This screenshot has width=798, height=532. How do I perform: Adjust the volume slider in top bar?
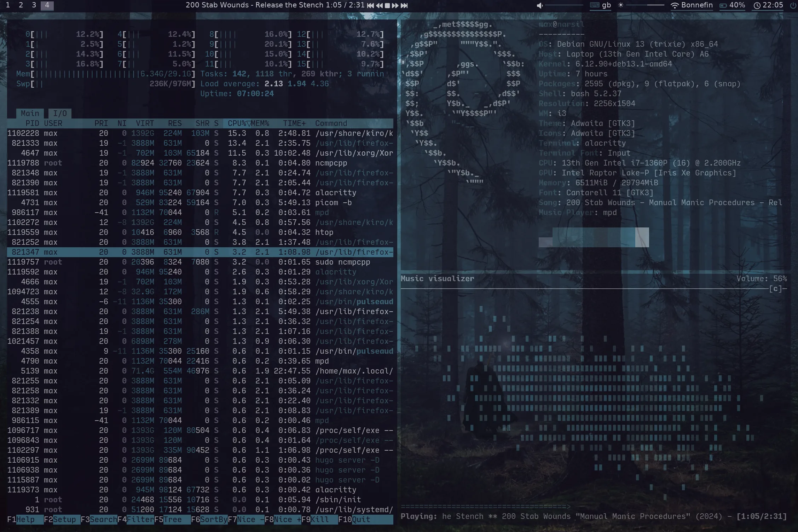coord(565,5)
